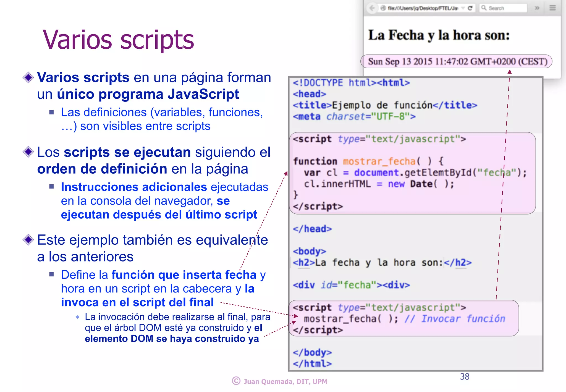Click bullet 'Los scripts se ejecutan siguiendo el'
Image resolution: width=566 pixels, height=392 pixels.
click(x=154, y=152)
